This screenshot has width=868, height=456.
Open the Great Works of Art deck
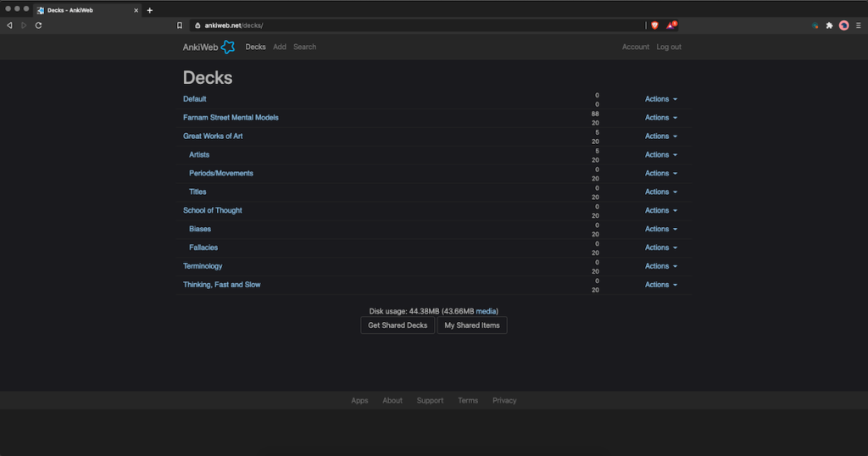(x=213, y=136)
